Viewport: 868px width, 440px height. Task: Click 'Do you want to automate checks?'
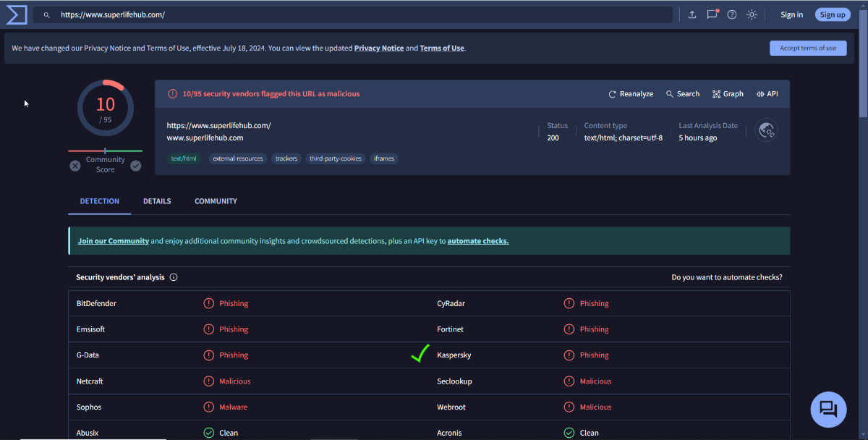click(x=727, y=277)
